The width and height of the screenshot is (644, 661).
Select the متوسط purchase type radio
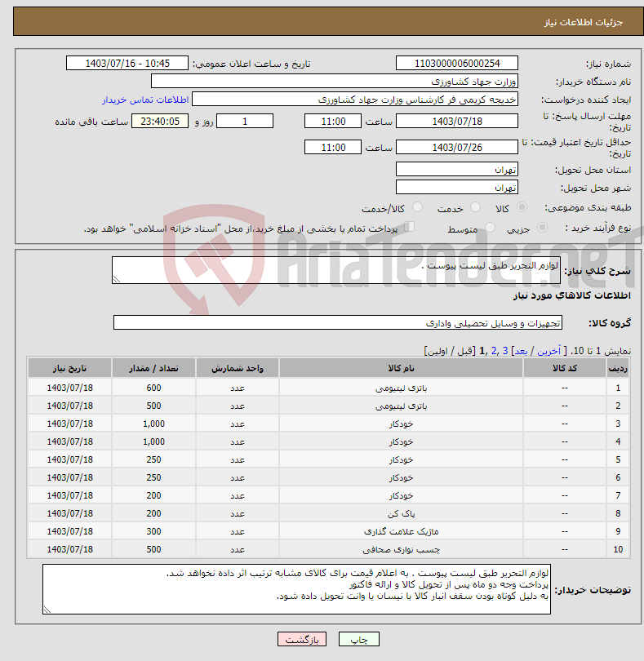[490, 228]
